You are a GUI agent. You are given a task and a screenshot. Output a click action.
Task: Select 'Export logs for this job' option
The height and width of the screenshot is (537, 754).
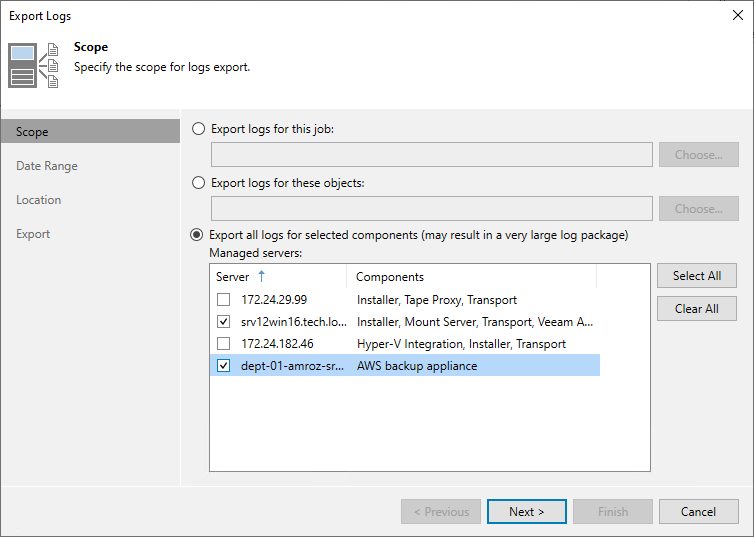coord(198,129)
